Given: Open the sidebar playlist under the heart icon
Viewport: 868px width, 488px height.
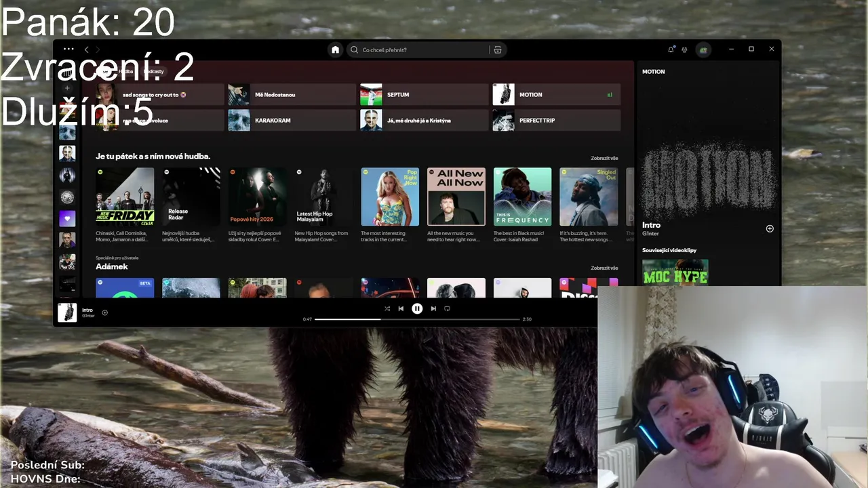Looking at the screenshot, I should 67,240.
